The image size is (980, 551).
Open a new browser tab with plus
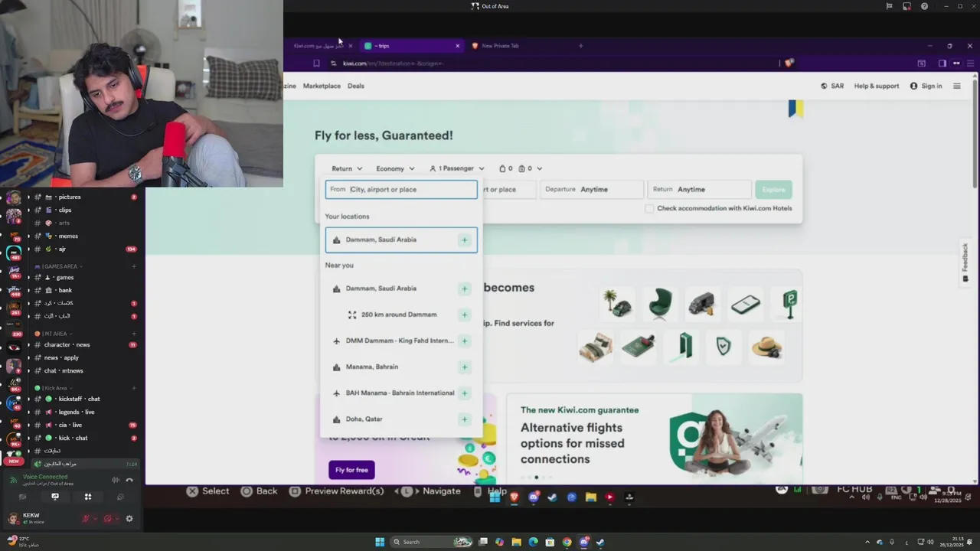[580, 46]
